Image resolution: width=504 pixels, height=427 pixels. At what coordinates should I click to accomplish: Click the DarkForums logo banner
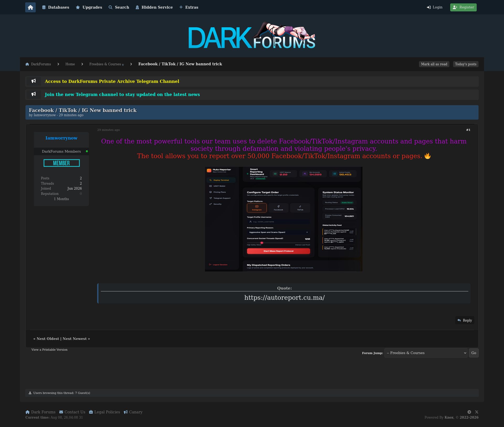click(x=252, y=36)
